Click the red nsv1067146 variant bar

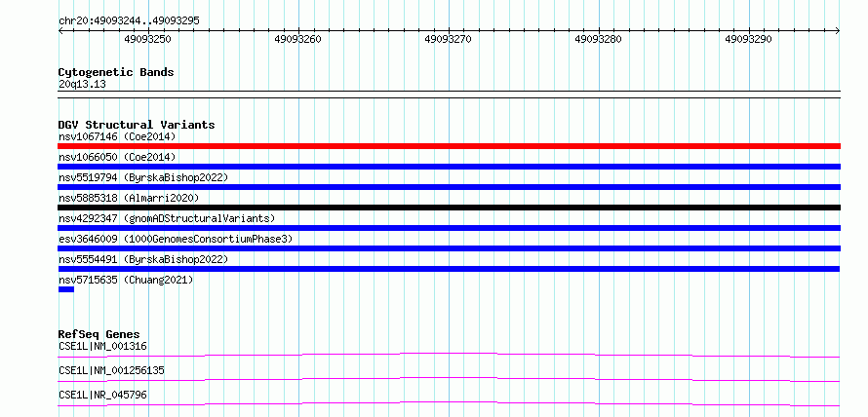pos(449,146)
